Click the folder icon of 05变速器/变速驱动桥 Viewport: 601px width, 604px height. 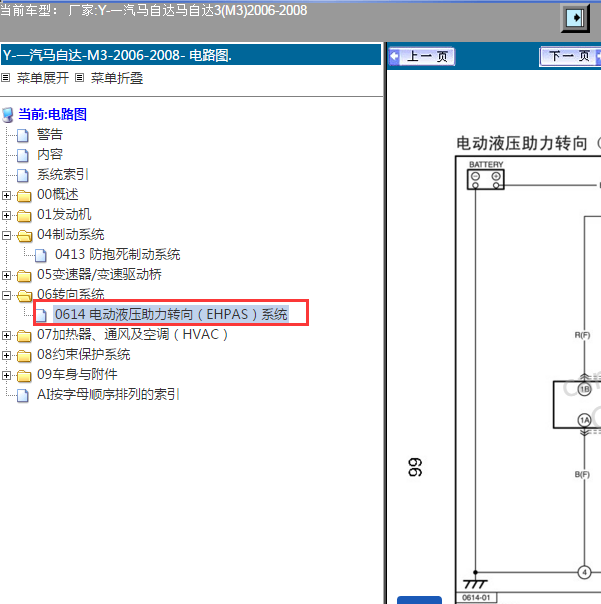tap(24, 276)
